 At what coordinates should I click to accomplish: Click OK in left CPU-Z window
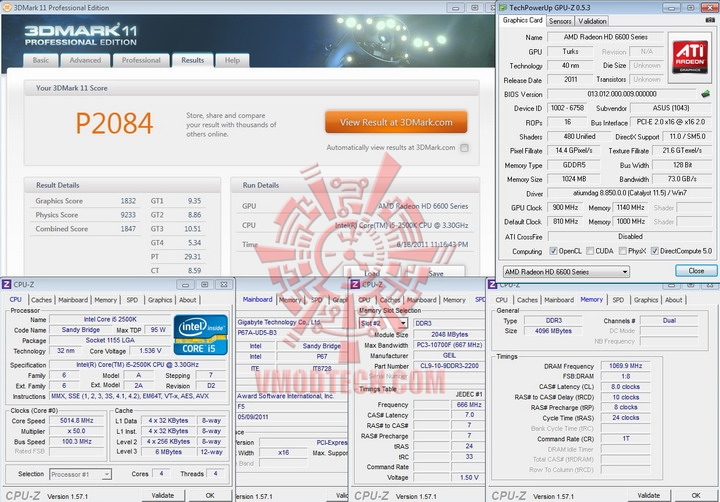pyautogui.click(x=210, y=496)
